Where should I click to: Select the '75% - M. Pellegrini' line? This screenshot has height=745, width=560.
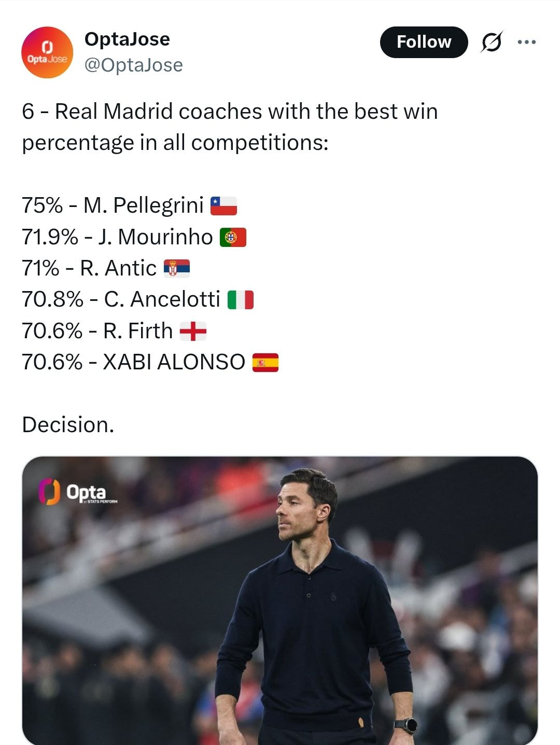(x=113, y=205)
